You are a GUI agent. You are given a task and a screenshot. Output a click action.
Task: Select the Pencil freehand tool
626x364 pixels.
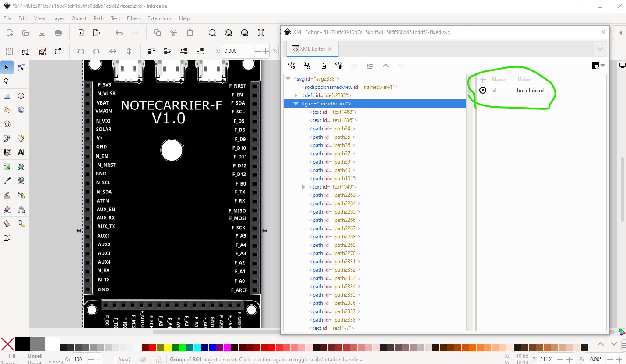pyautogui.click(x=21, y=138)
